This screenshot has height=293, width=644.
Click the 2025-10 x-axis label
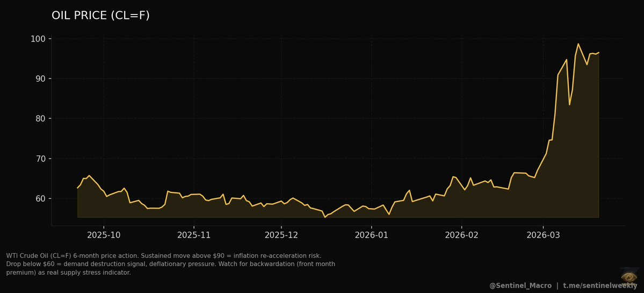(x=104, y=235)
